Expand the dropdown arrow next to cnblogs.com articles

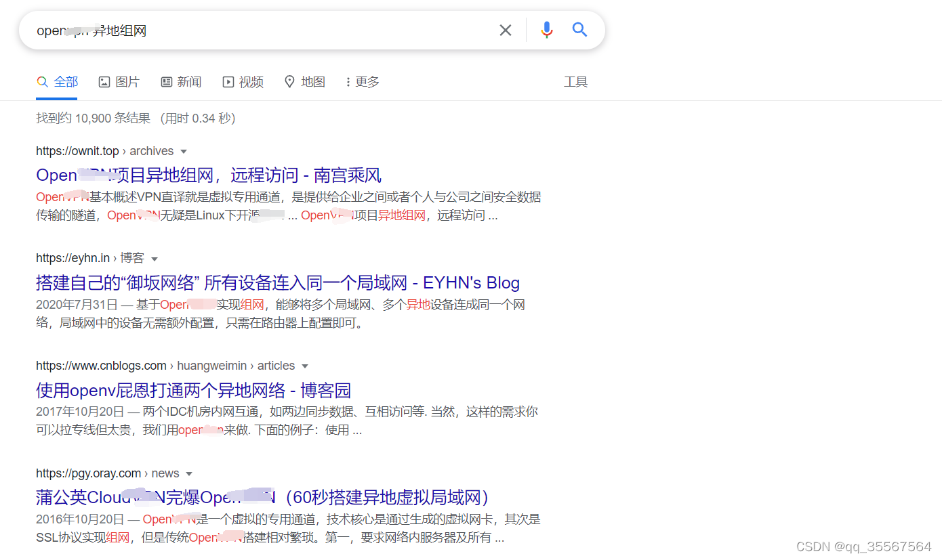pos(305,366)
